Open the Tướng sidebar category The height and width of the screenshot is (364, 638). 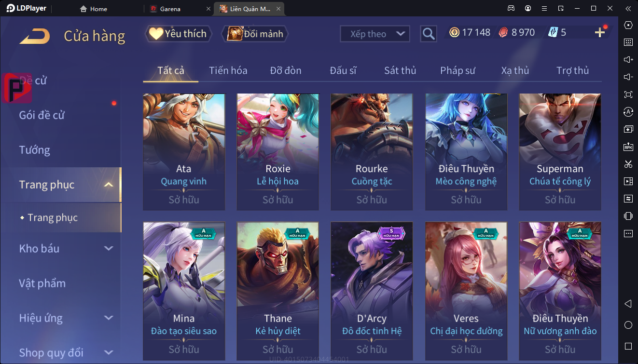pos(34,150)
